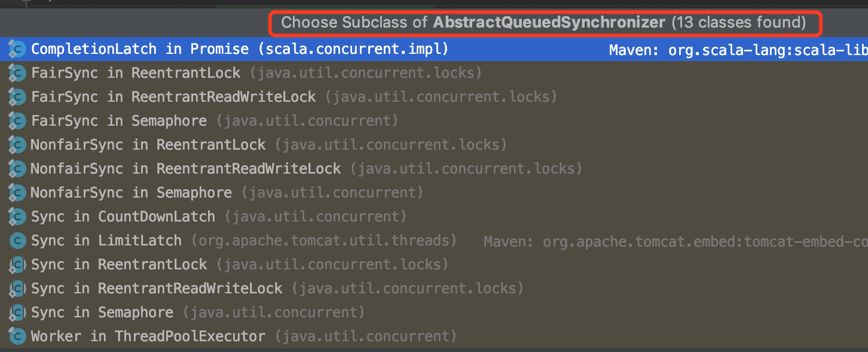Click the class icon beside Sync in LimitLatch
The height and width of the screenshot is (352, 868).
coord(16,240)
